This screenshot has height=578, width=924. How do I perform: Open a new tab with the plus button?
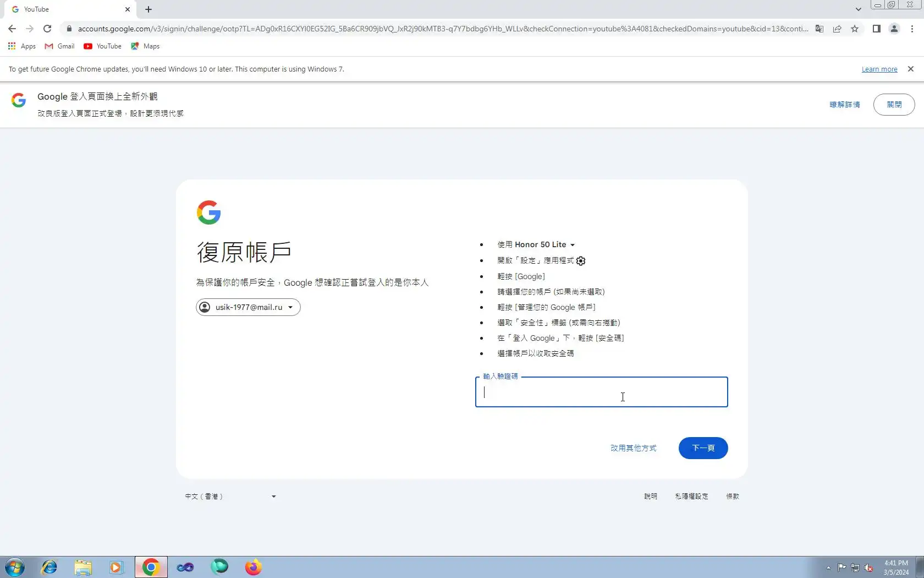[x=148, y=9]
